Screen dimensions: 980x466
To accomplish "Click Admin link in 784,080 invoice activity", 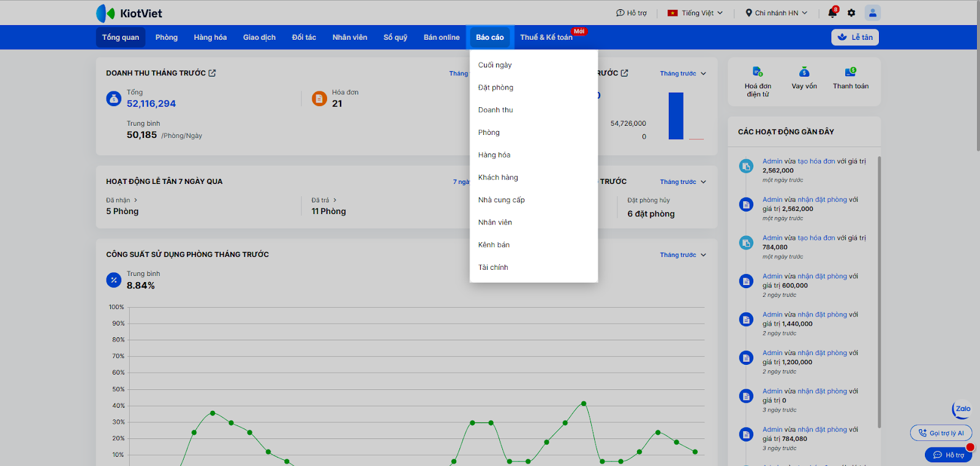I will point(772,238).
